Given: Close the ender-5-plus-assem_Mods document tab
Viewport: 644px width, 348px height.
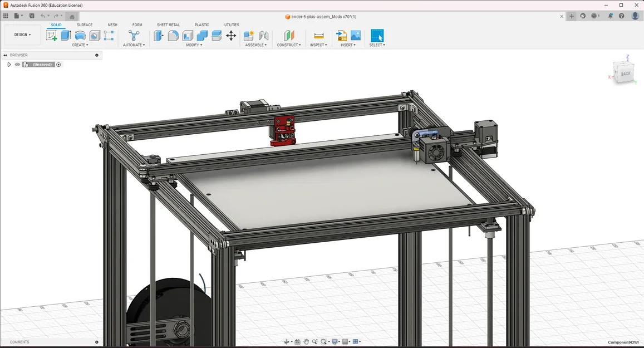Looking at the screenshot, I should click(x=562, y=17).
